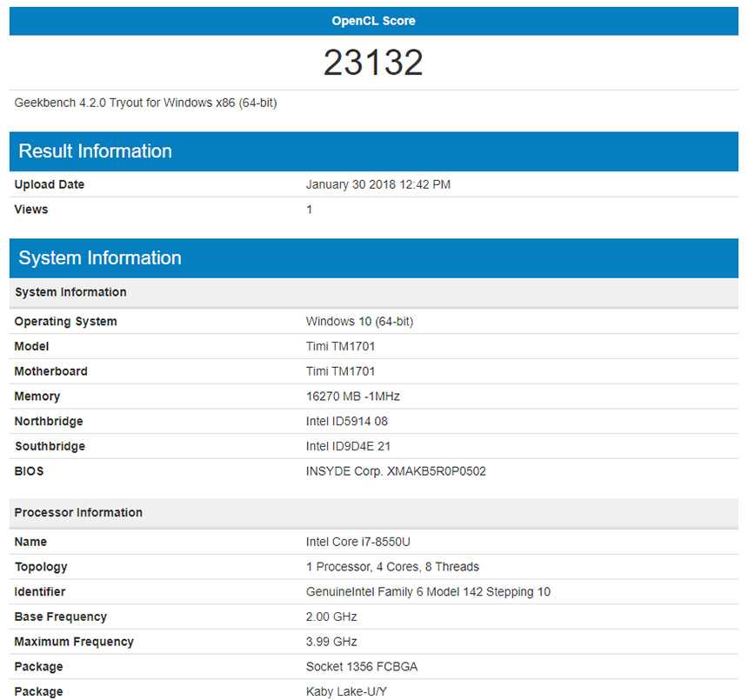The image size is (748, 700).
Task: Click the Topology cores and threads value
Action: tap(392, 567)
